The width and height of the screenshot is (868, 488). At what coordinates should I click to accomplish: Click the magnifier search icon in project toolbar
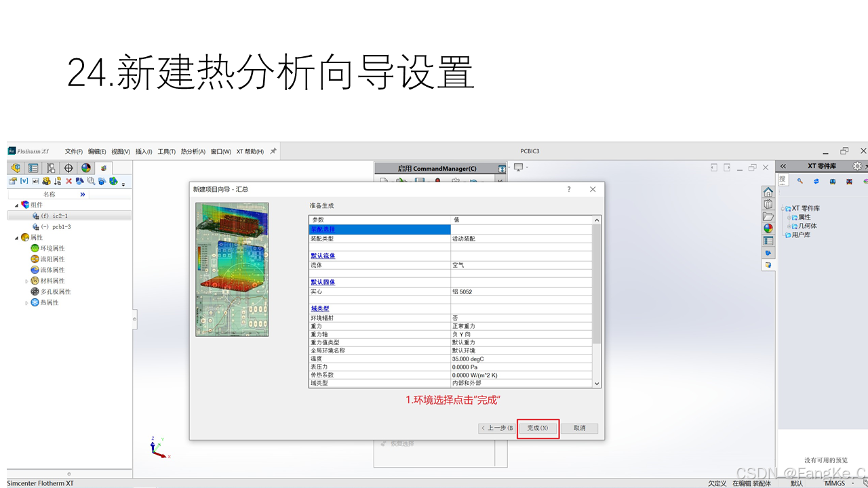pyautogui.click(x=91, y=182)
